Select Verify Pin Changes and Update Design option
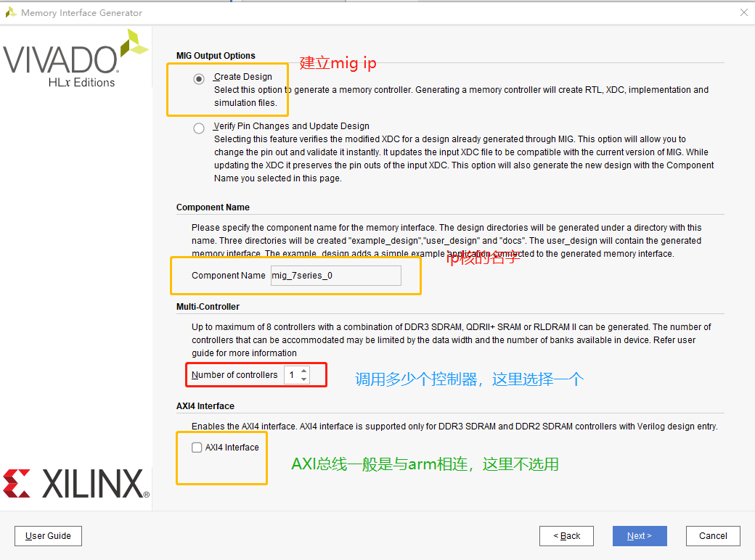The height and width of the screenshot is (560, 755). point(199,128)
